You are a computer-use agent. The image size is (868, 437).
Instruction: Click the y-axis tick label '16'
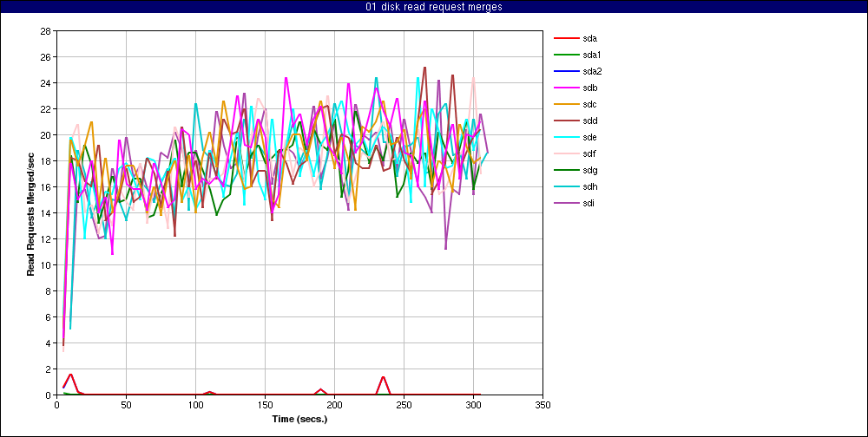45,187
